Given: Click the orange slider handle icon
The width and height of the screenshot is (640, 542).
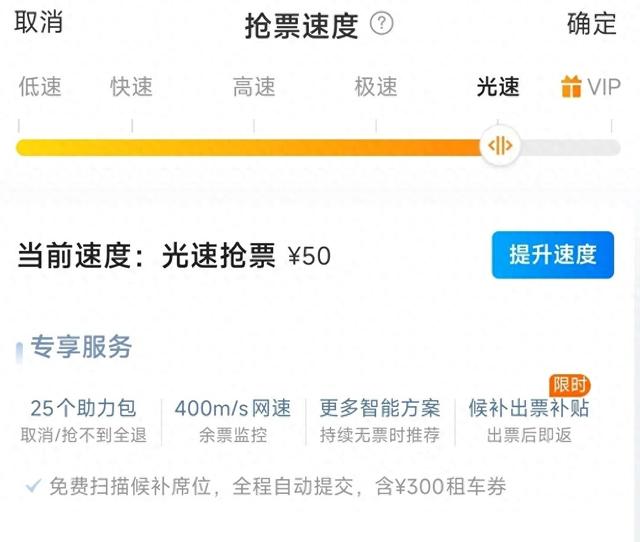Looking at the screenshot, I should point(498,147).
